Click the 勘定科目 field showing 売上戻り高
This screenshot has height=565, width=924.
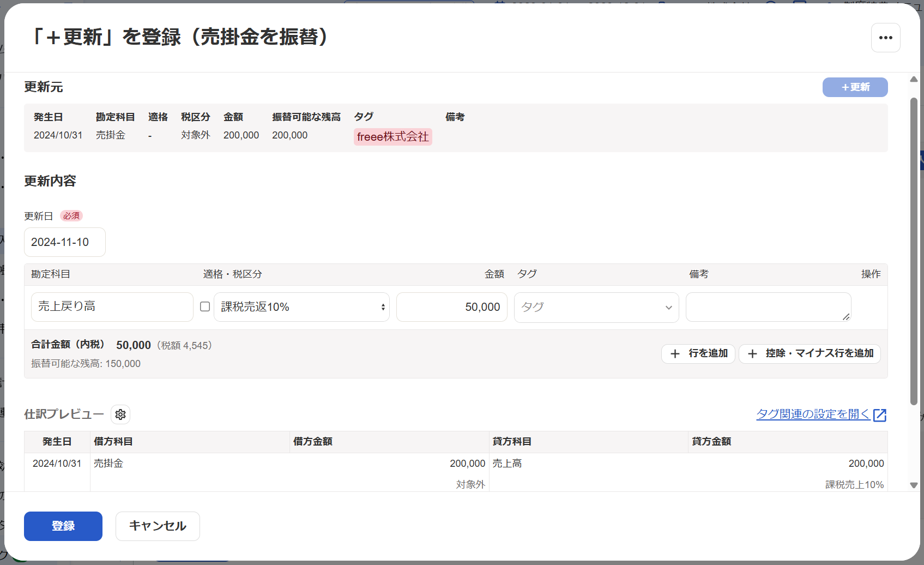(x=112, y=307)
